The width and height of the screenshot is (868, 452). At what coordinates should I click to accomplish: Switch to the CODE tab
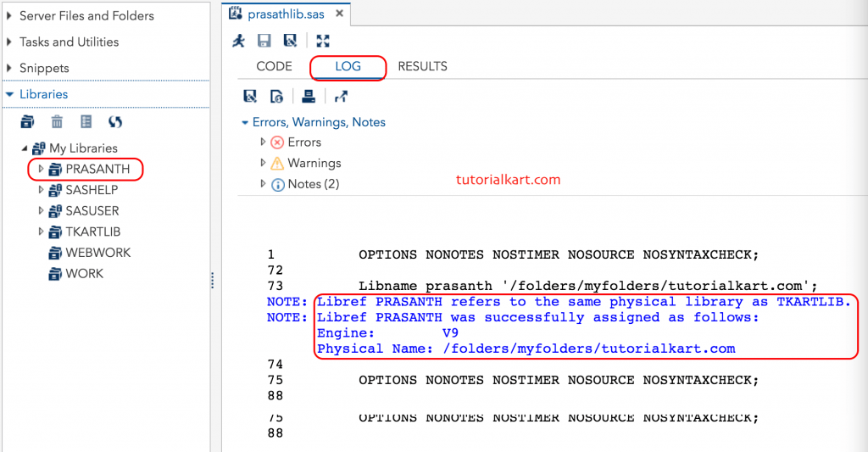pyautogui.click(x=274, y=66)
